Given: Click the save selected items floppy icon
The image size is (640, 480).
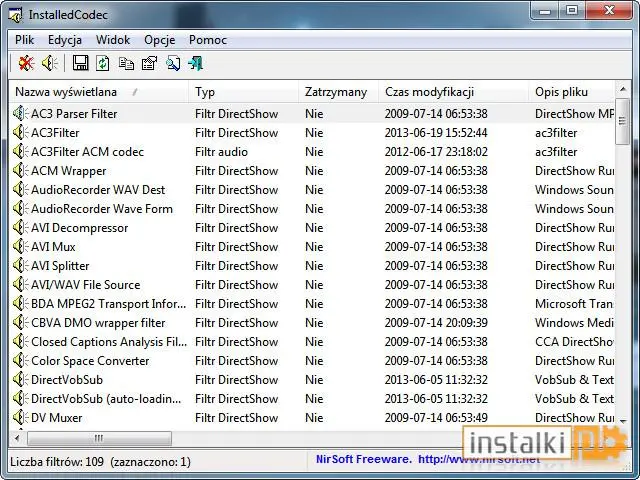Looking at the screenshot, I should pos(80,63).
